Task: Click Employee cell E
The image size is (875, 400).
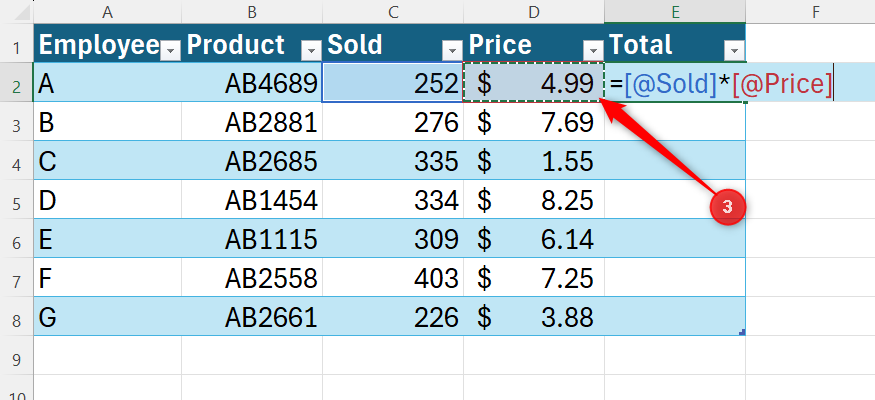Action: click(x=107, y=238)
